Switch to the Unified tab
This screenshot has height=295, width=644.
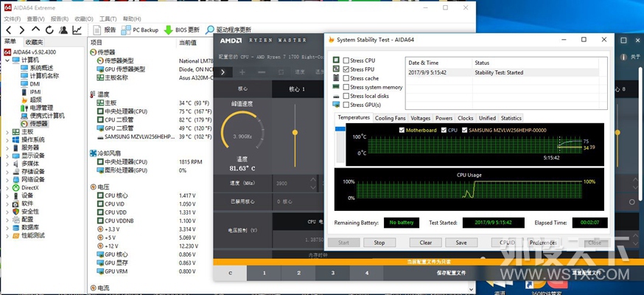(x=487, y=118)
